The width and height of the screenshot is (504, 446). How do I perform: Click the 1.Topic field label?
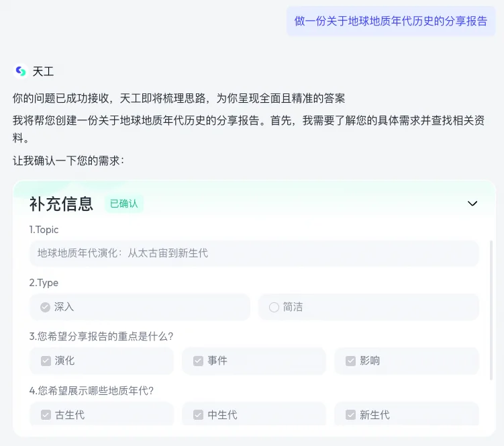(x=44, y=230)
